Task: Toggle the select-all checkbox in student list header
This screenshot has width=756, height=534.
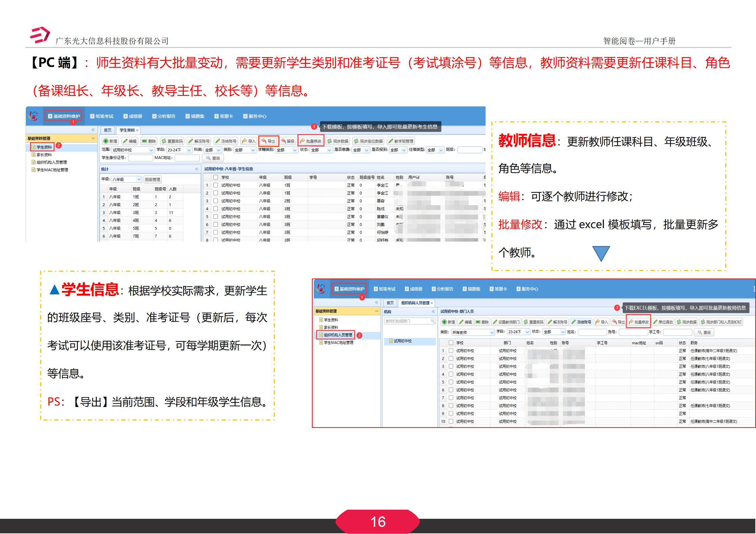Action: pyautogui.click(x=216, y=177)
